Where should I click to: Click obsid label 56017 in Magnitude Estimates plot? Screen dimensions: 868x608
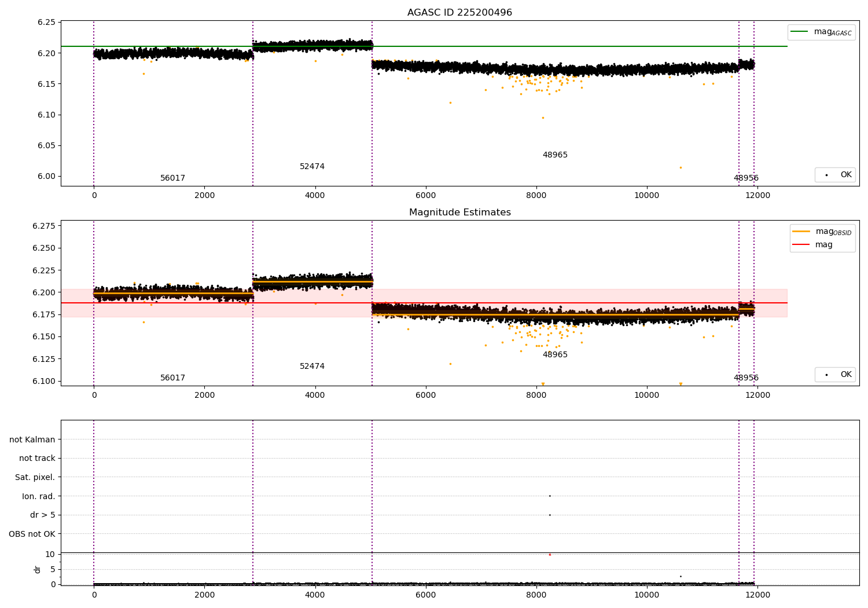coord(172,378)
